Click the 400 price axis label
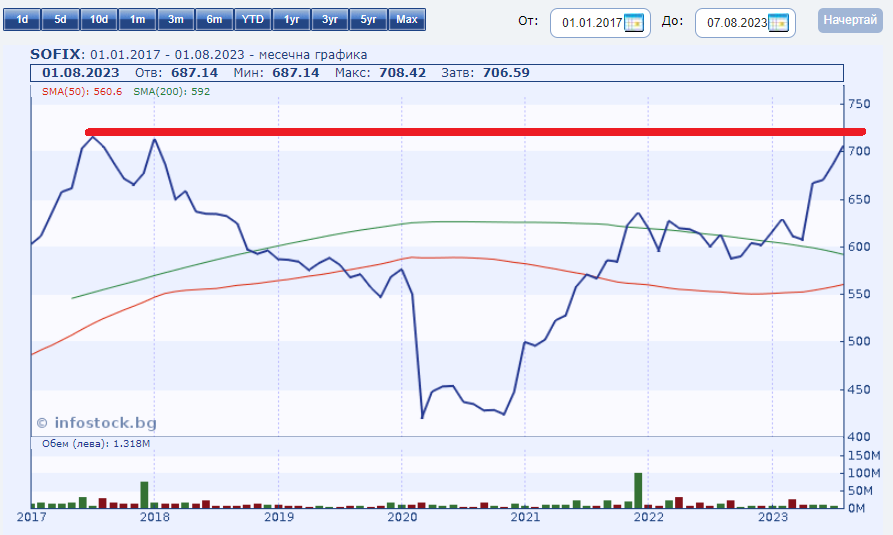 (x=859, y=436)
